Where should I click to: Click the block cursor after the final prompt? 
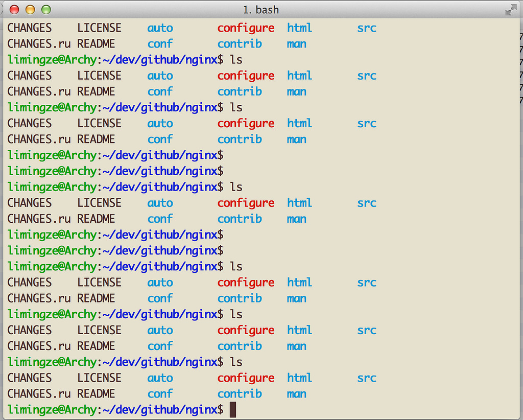(x=233, y=409)
